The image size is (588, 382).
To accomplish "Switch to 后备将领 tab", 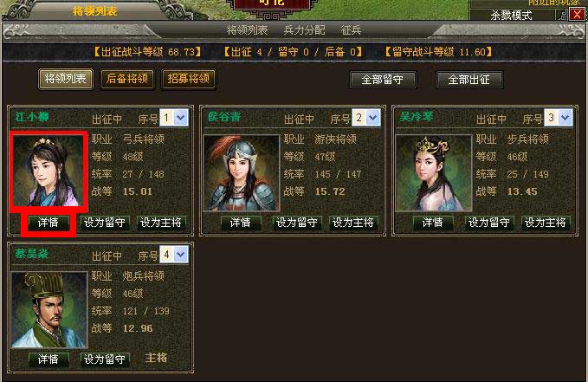I will (x=127, y=79).
